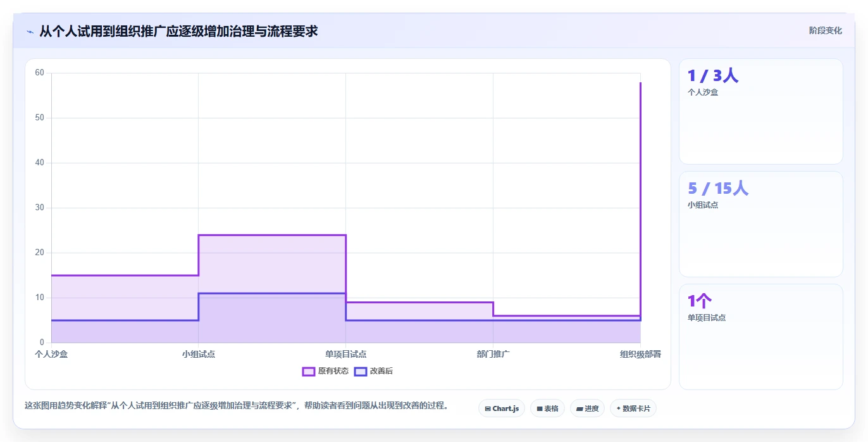The image size is (868, 442).
Task: Click the 个人沙盒 caption in first card
Action: point(703,92)
